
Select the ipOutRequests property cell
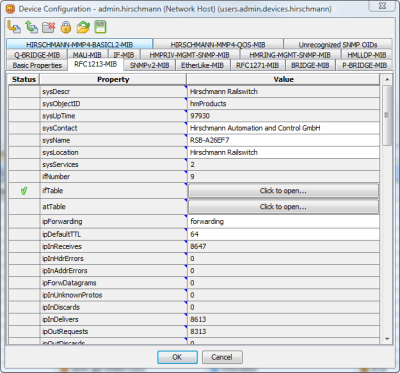click(x=113, y=332)
